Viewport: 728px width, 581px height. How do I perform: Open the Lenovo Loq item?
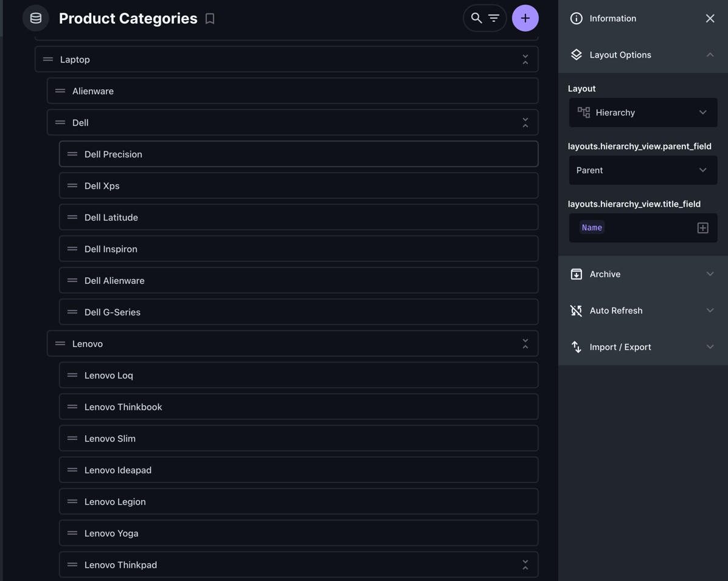[299, 375]
